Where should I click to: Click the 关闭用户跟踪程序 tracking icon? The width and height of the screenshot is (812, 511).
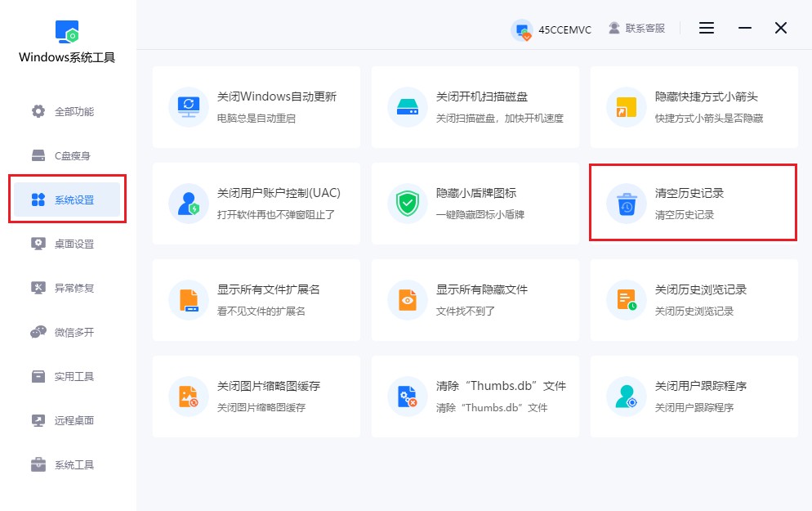coord(626,397)
